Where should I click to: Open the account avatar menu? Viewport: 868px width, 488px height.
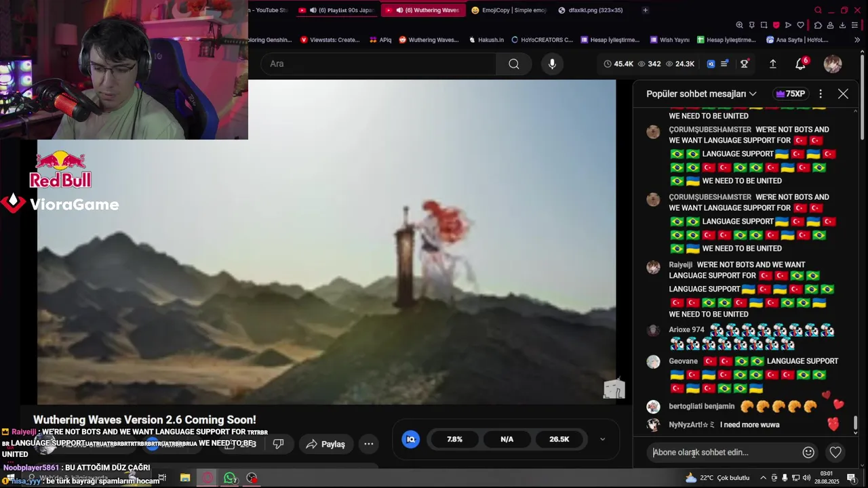coord(833,64)
